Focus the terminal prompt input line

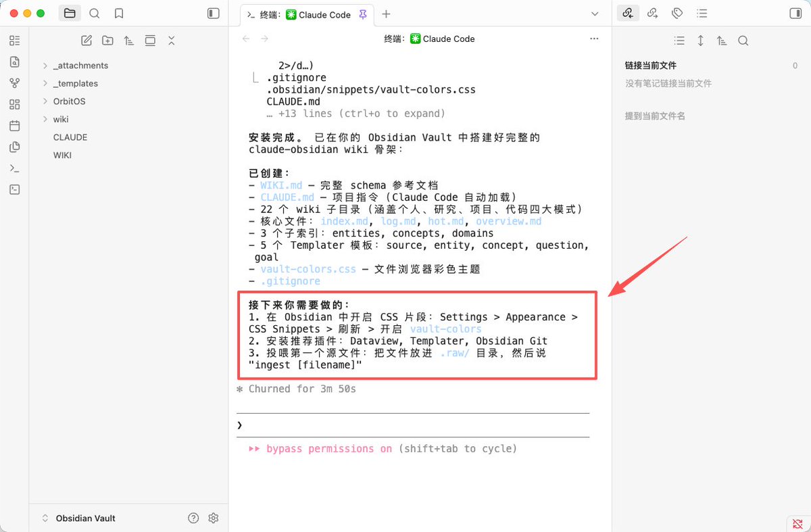(413, 425)
